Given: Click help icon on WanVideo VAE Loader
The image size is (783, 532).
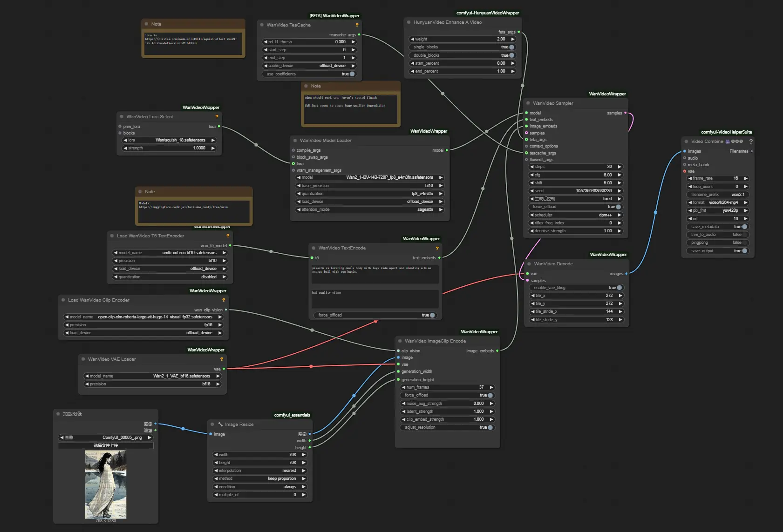Looking at the screenshot, I should coord(222,359).
